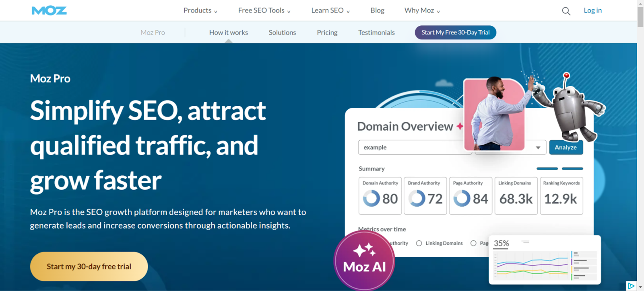Image resolution: width=644 pixels, height=291 pixels.
Task: Click the 'Simplify SEO, attract' headline
Action: click(x=148, y=111)
